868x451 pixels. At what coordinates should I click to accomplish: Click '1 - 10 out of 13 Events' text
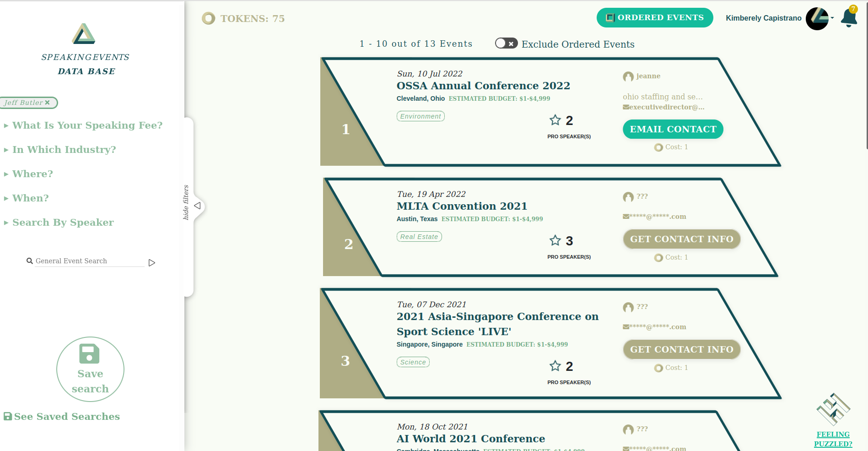coord(416,43)
